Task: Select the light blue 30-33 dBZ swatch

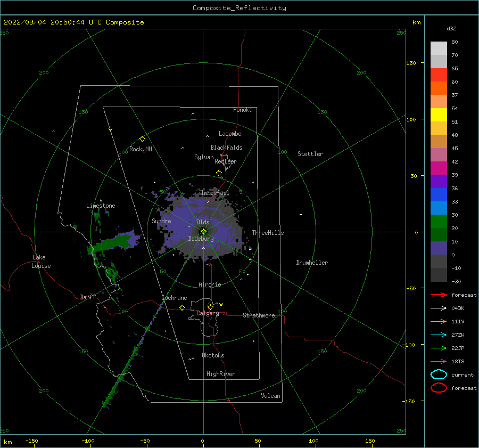Action: 439,208
